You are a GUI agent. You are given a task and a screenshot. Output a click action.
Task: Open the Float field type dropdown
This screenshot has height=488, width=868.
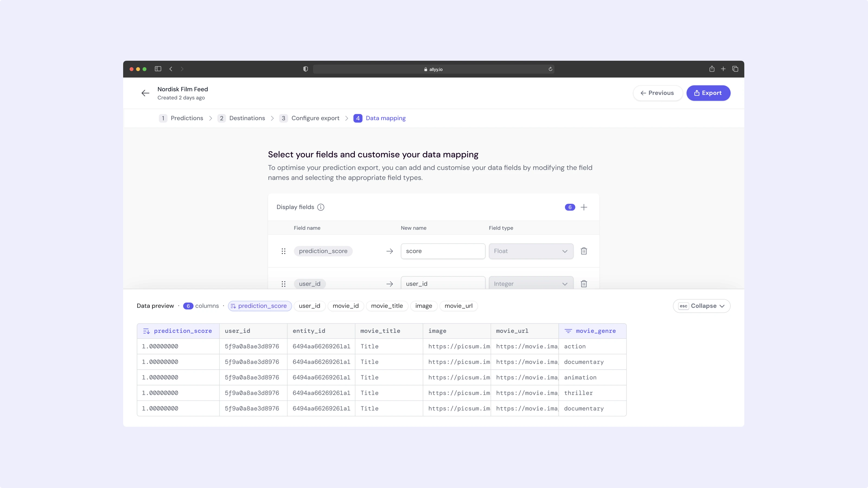(x=531, y=251)
